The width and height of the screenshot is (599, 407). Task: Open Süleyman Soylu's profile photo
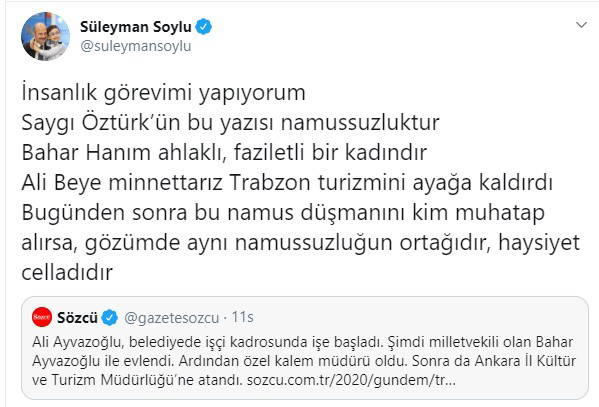coord(45,36)
